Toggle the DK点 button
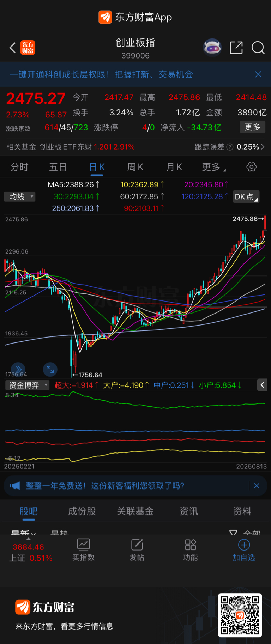This screenshot has height=644, width=271. (246, 197)
